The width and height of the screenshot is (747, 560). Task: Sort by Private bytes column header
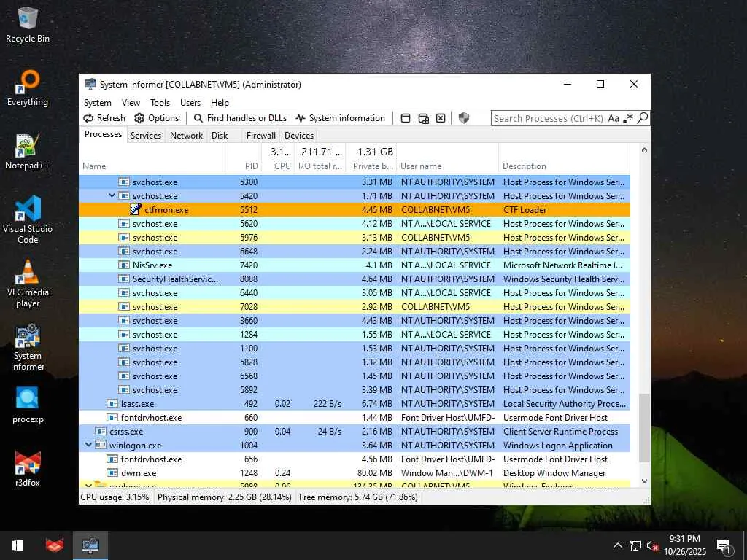point(373,166)
